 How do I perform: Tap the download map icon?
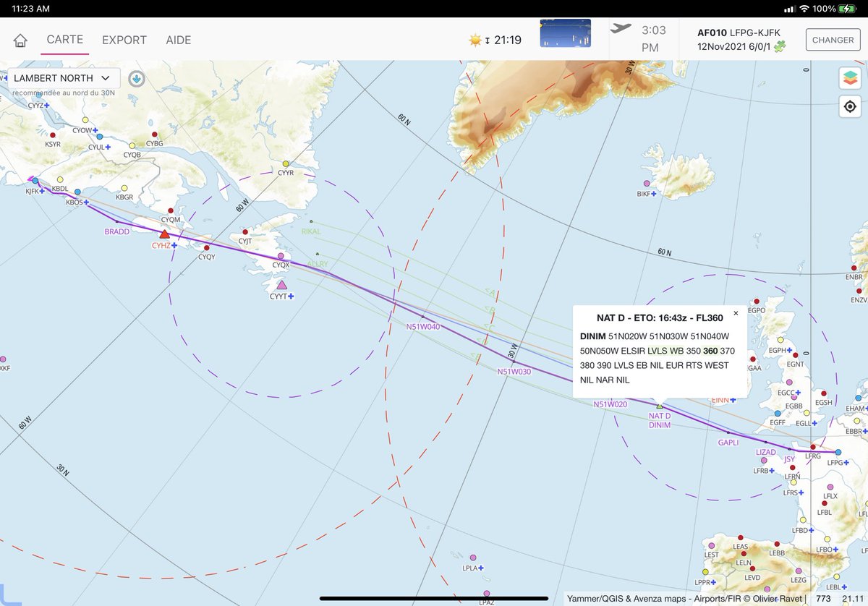pos(136,78)
